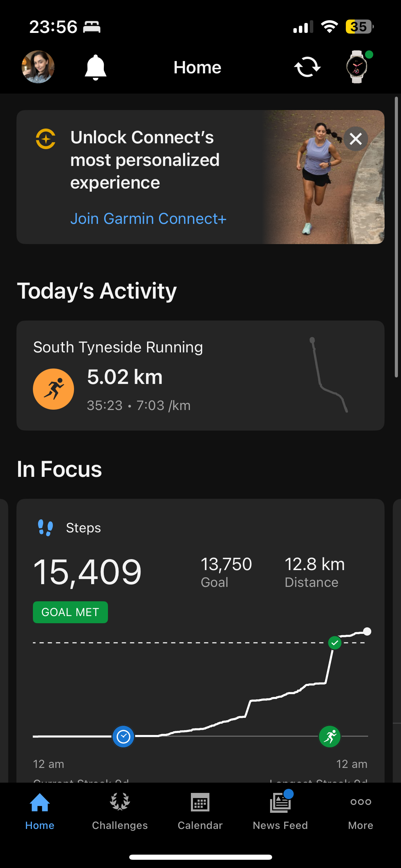Dismiss the Connect+ promo banner
Viewport: 401px width, 868px height.
pos(355,139)
